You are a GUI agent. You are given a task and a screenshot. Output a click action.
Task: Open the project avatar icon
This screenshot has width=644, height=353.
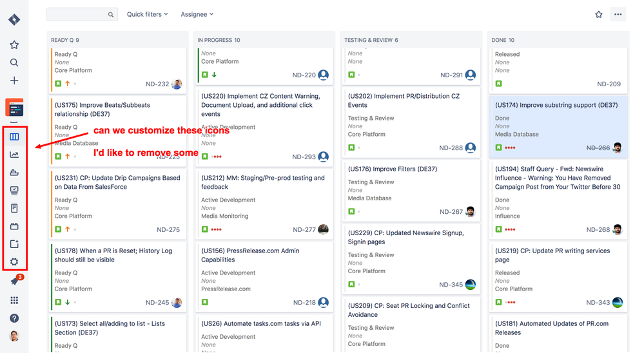[x=14, y=108]
